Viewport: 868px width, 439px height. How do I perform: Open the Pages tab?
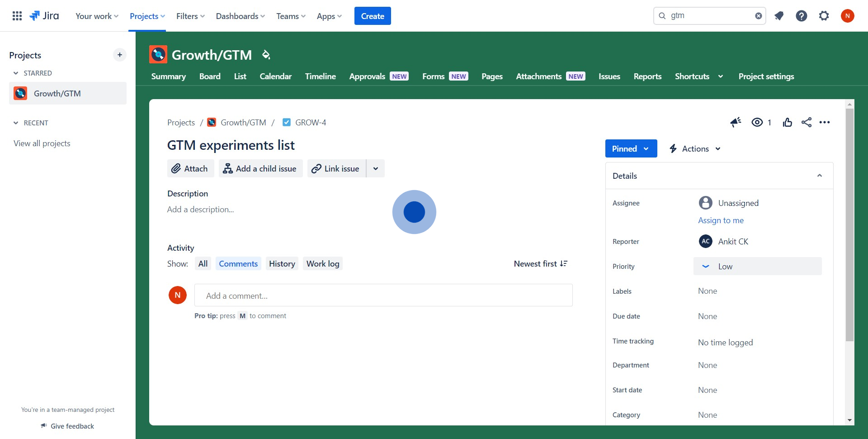(492, 76)
